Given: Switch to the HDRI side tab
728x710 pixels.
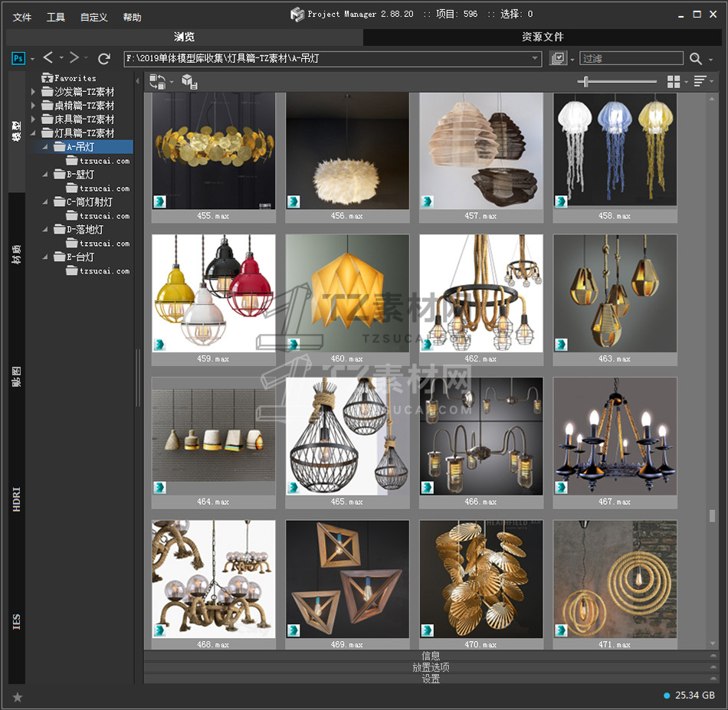Looking at the screenshot, I should (x=17, y=498).
